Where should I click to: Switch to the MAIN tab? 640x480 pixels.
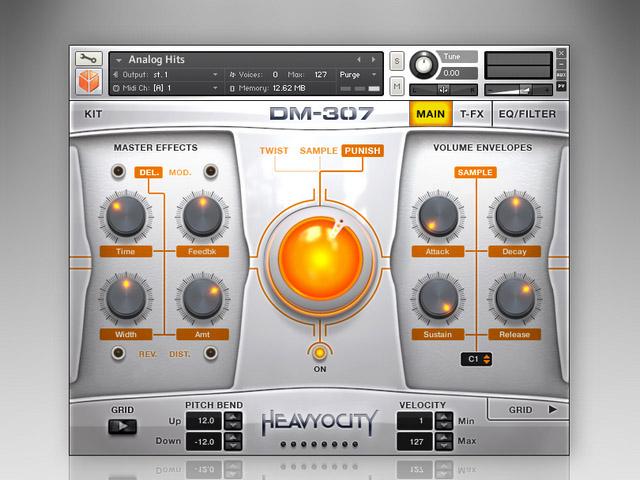click(431, 114)
